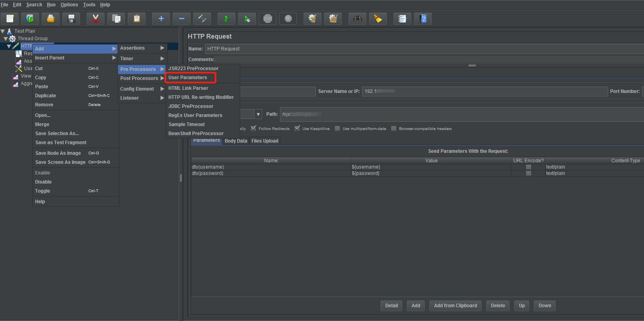The height and width of the screenshot is (321, 644).
Task: Expand the Assertions submenu
Action: (142, 48)
